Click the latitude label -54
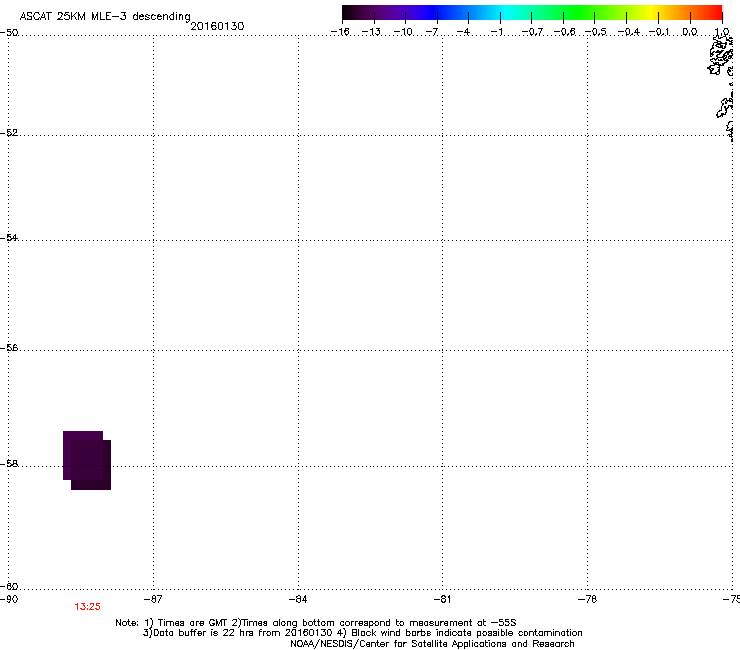 click(9, 237)
